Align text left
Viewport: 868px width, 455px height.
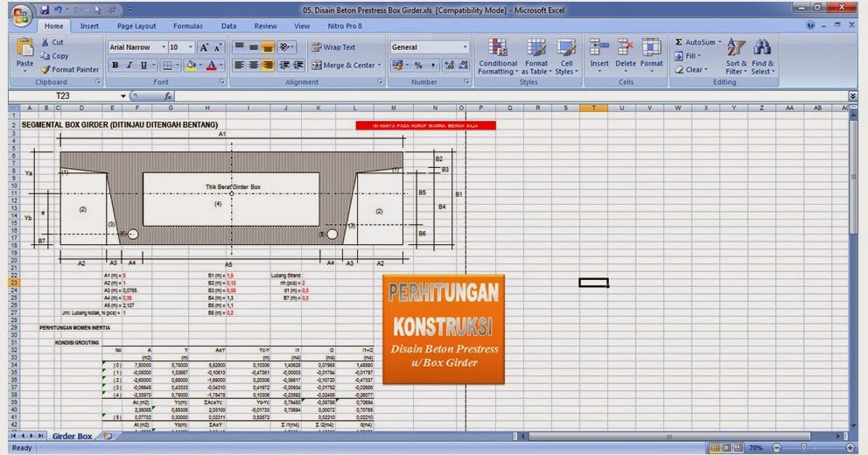[x=239, y=66]
